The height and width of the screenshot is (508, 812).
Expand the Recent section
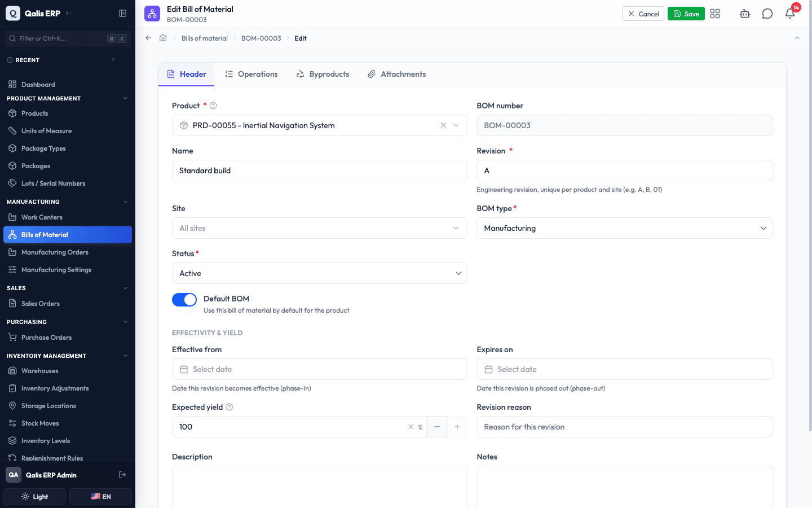113,60
